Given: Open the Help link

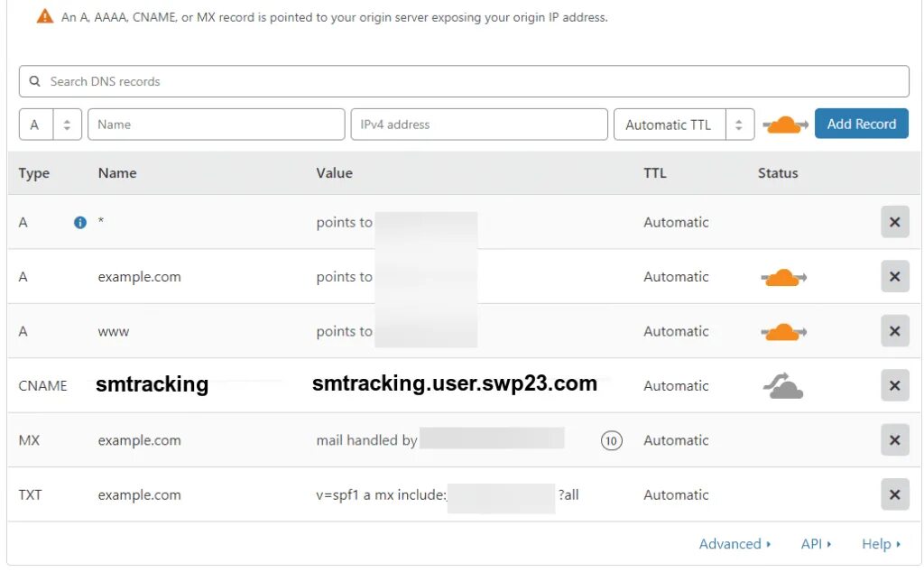Looking at the screenshot, I should point(881,544).
